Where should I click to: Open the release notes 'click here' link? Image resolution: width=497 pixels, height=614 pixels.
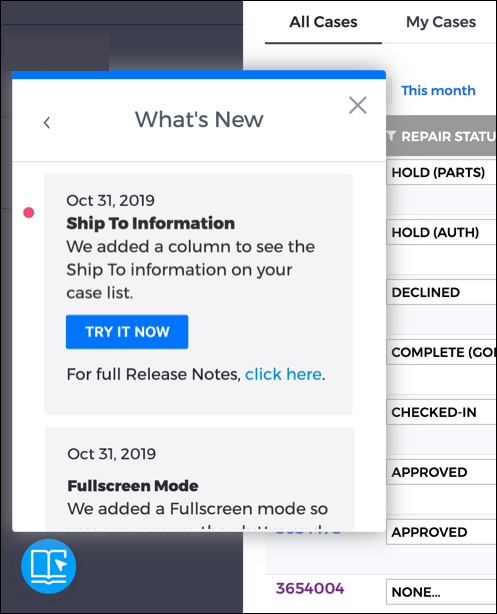283,374
